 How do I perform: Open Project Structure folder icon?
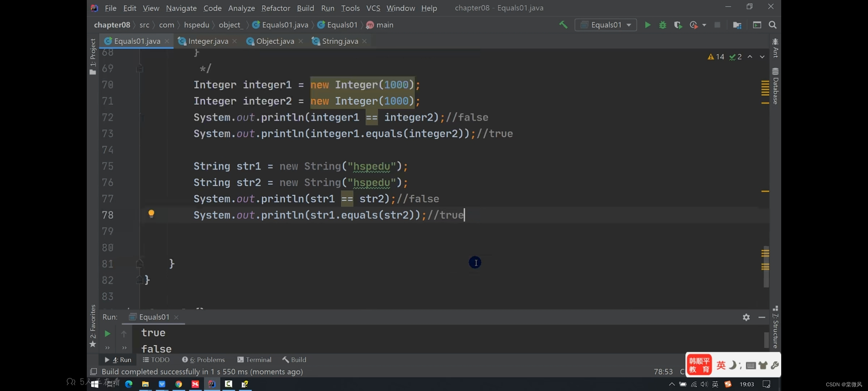tap(737, 25)
